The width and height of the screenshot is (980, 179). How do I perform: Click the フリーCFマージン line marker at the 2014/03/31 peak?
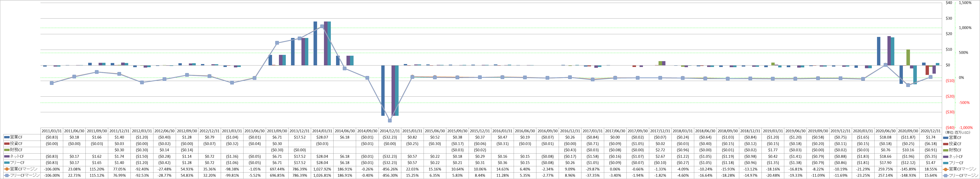[x=322, y=26]
